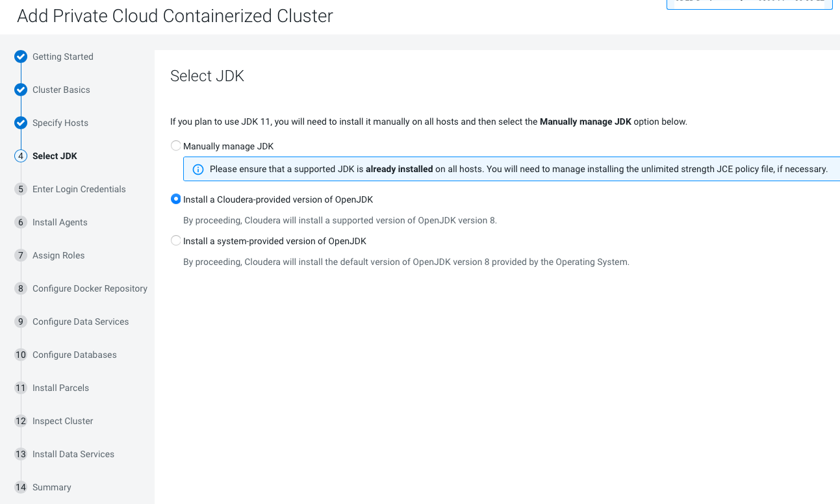840x504 pixels.
Task: Select Cloudera-provided OpenJDK radio option
Action: coord(176,199)
